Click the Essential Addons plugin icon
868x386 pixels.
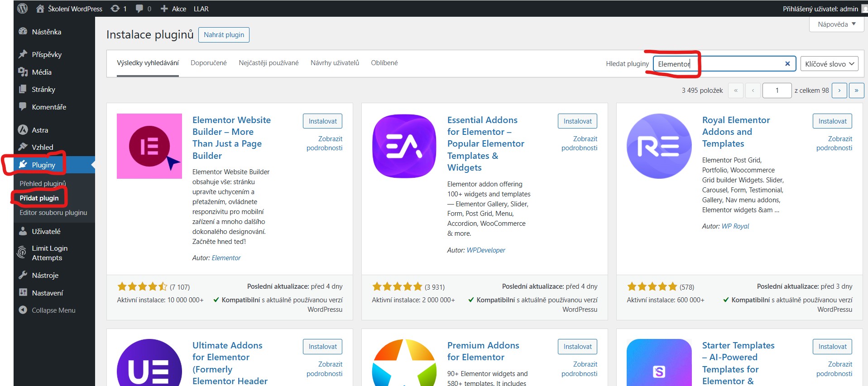click(x=404, y=146)
